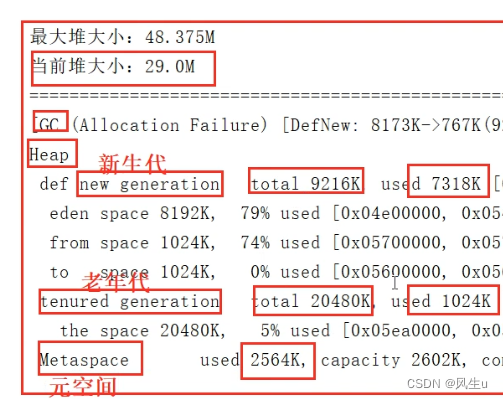Click '[DefNew: 8173K->767K' text
Screen dimensions: 503x399
(381, 125)
